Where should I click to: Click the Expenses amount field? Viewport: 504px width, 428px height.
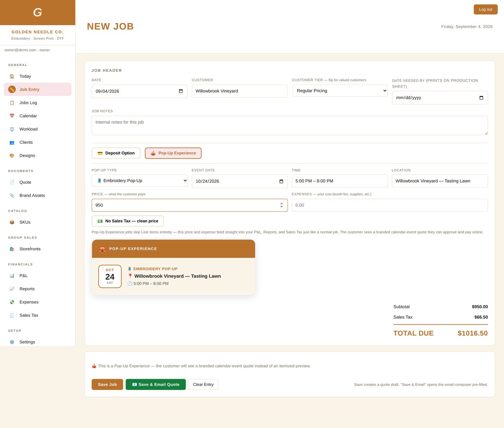390,205
